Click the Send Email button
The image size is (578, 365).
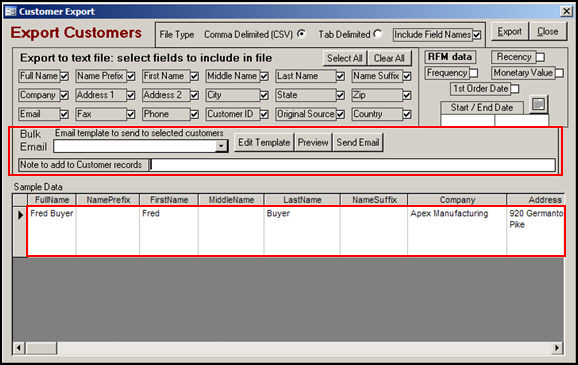tap(358, 142)
